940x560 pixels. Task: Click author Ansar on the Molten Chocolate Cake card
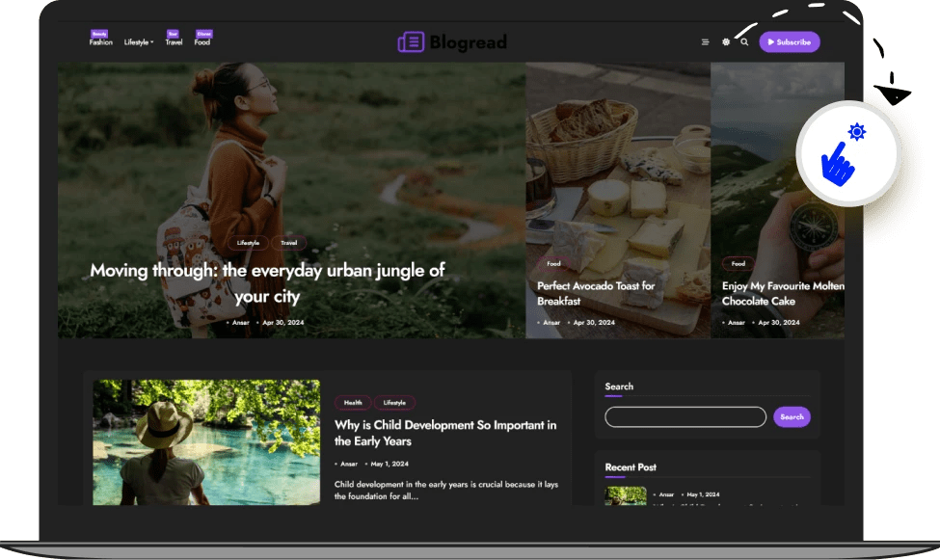[x=737, y=323]
